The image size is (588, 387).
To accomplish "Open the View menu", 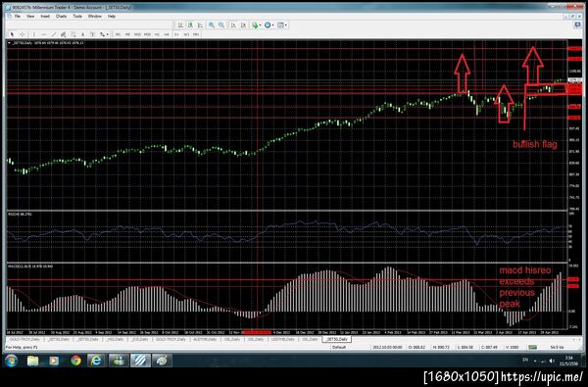I will click(30, 17).
